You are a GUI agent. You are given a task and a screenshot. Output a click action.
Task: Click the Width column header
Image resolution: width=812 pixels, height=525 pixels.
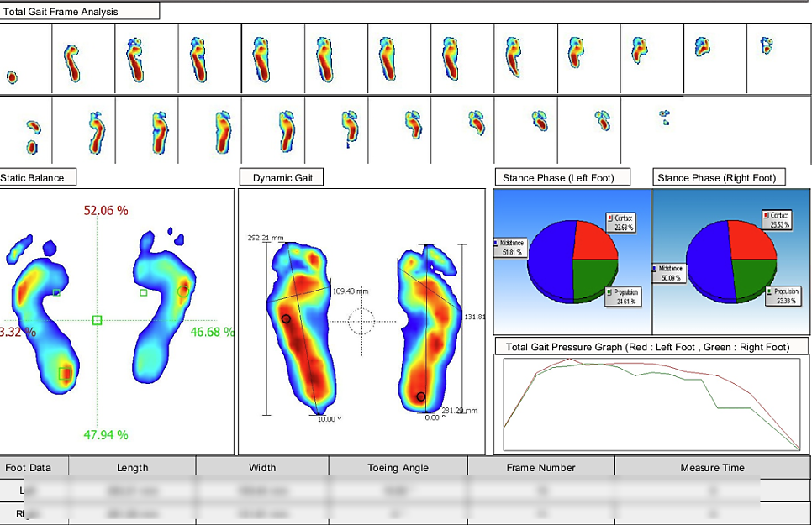(x=262, y=468)
